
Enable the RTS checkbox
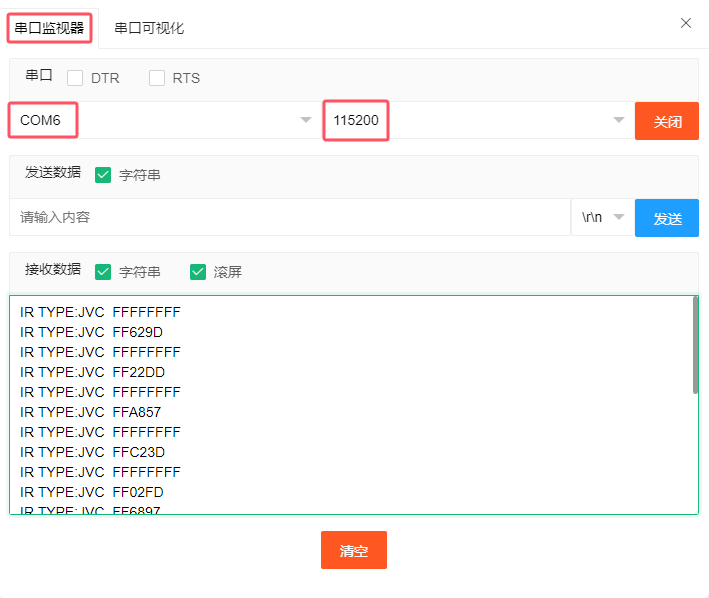pos(157,78)
